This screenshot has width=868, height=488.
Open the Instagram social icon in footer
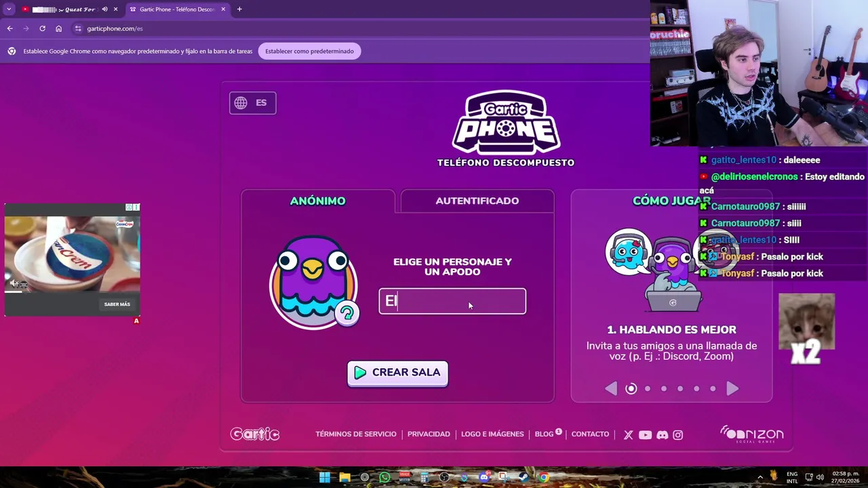pos(677,435)
